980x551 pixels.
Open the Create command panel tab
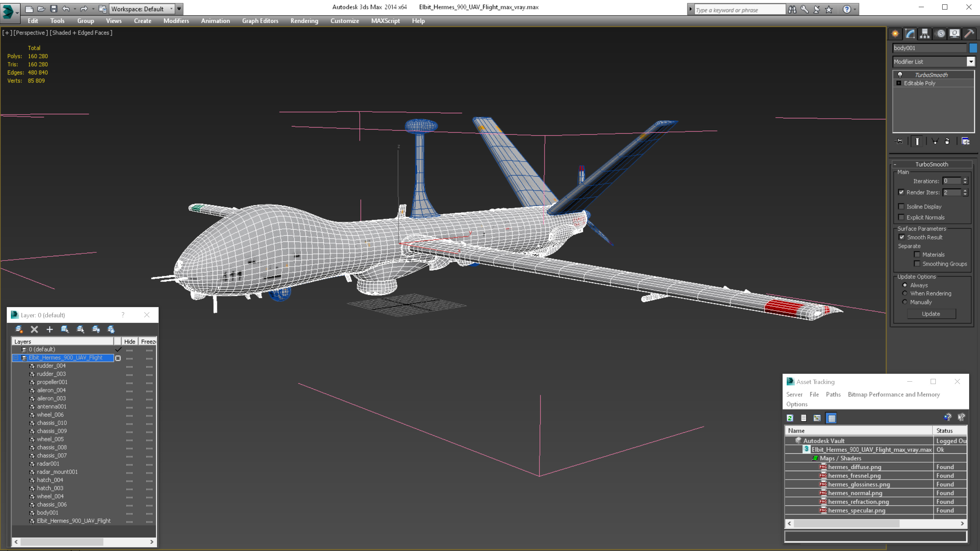point(895,33)
